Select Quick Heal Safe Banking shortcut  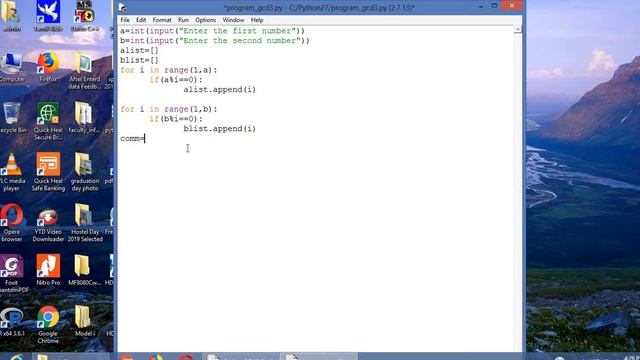(49, 172)
